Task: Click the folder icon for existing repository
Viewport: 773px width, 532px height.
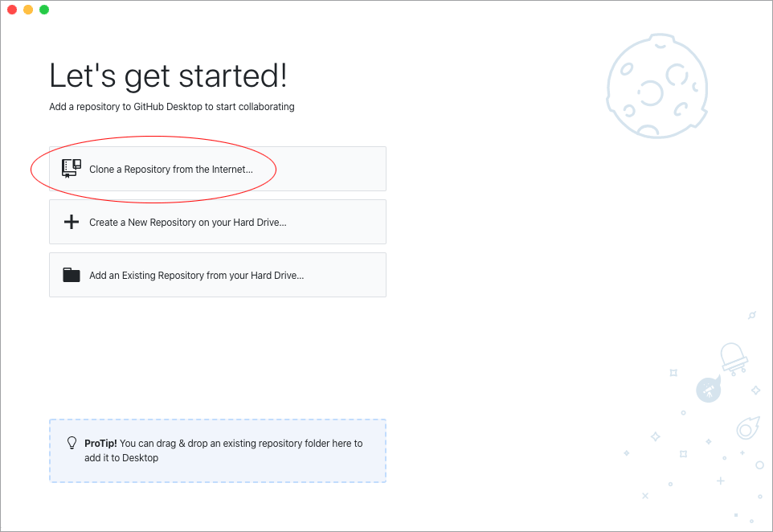Action: (72, 275)
